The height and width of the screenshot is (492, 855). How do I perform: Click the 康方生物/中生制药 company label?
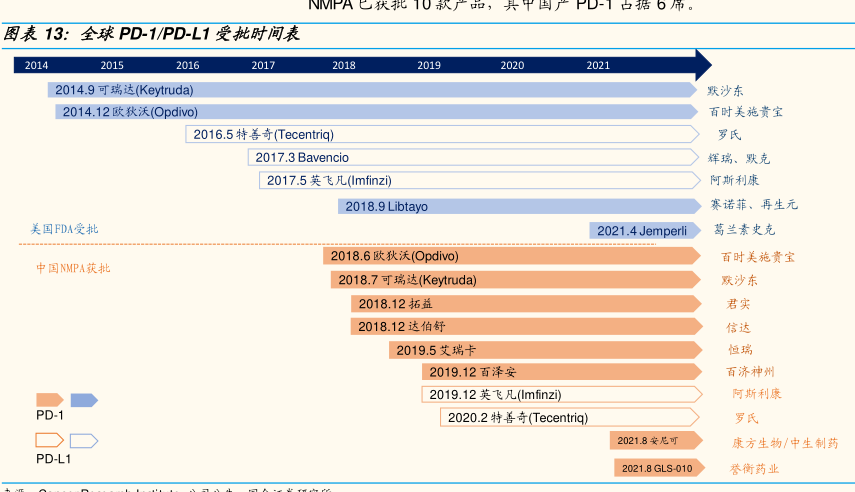point(785,442)
